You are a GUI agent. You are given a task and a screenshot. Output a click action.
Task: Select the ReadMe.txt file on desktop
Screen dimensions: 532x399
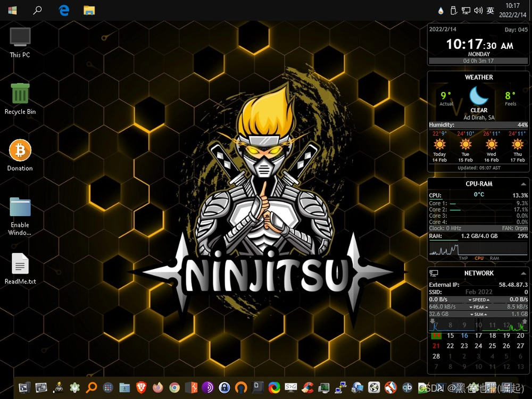tap(20, 269)
